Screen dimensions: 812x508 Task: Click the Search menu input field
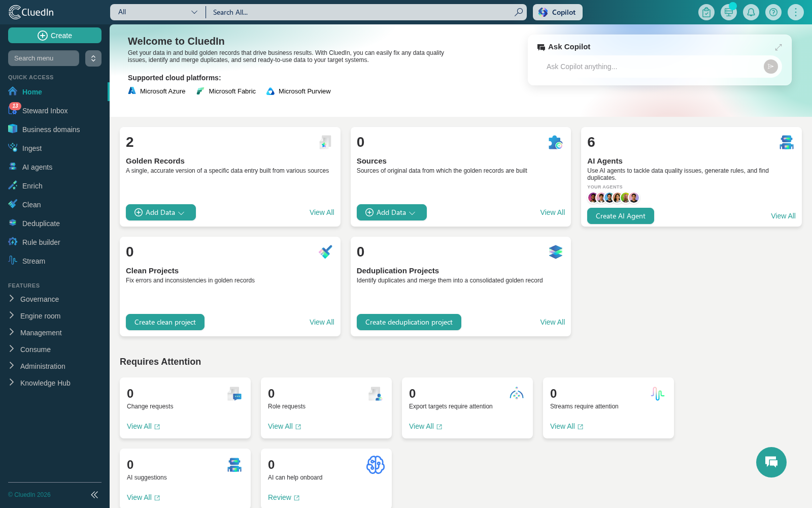tap(44, 58)
